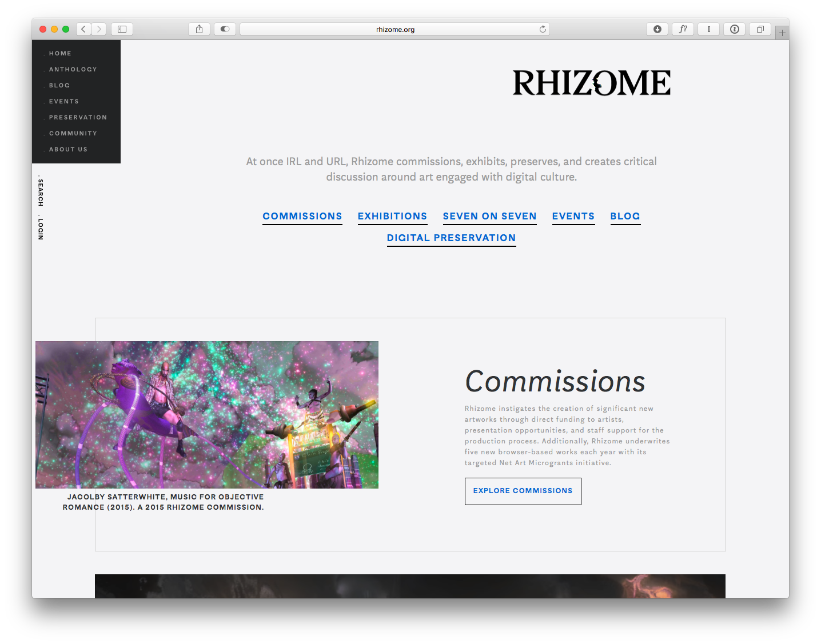Open the Downloads toolbar icon
The width and height of the screenshot is (821, 644).
[x=657, y=29]
